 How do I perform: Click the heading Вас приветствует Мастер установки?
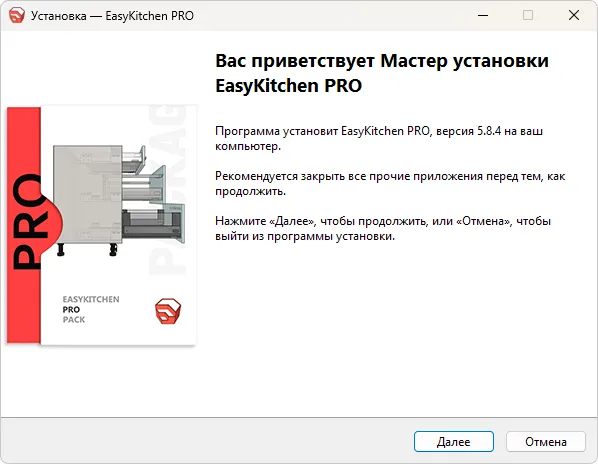[x=382, y=73]
